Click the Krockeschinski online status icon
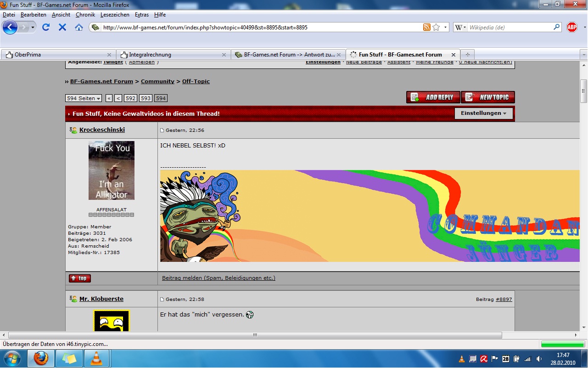Viewport: 588px width, 368px height. coord(73,130)
